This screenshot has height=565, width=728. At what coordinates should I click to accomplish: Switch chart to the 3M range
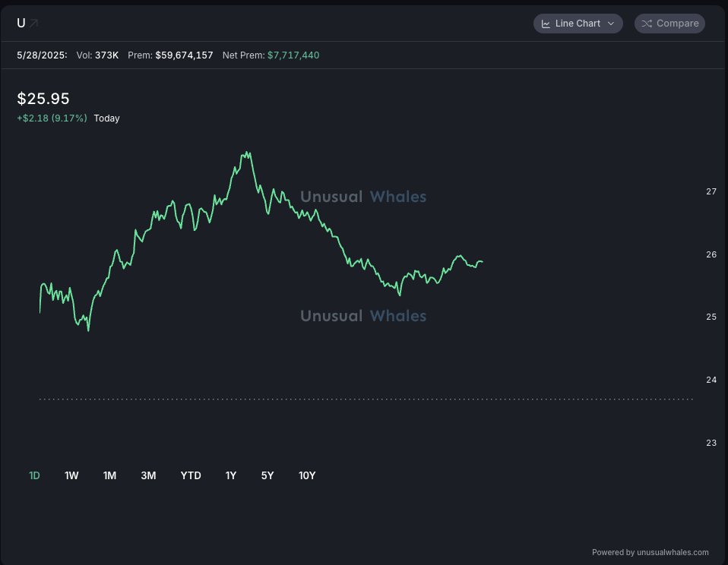(x=149, y=475)
